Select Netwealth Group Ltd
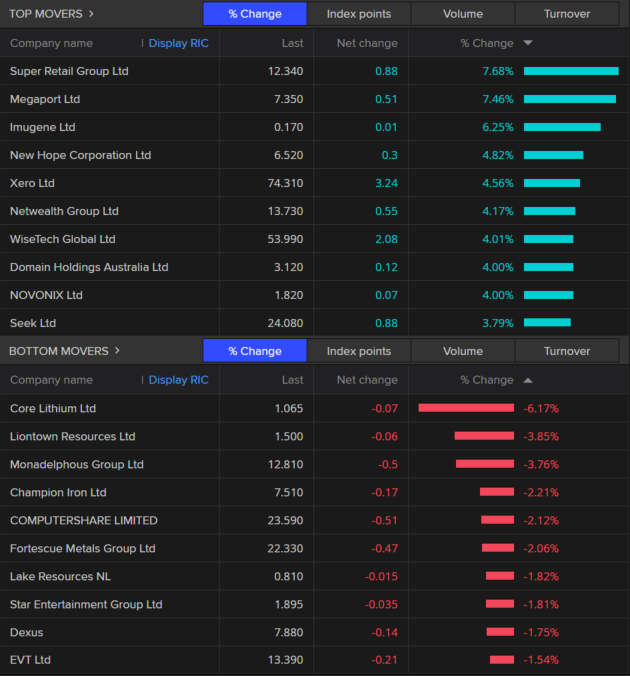This screenshot has width=630, height=676. coord(64,211)
